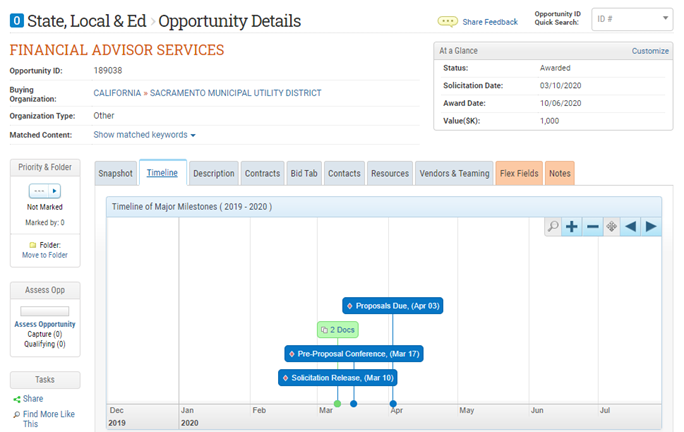684x432 pixels.
Task: Open the Quick Search ID dropdown arrow
Action: click(x=666, y=18)
